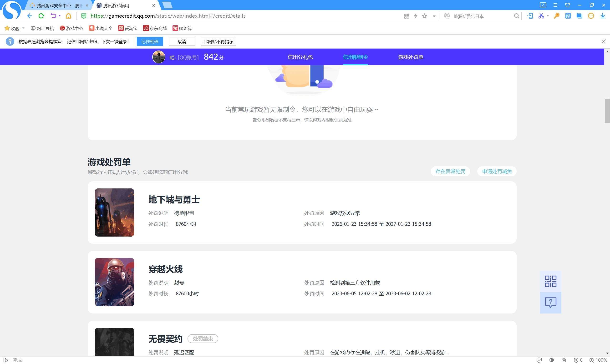Bookmark this page with the star icon
Screen dimensions: 610x364
coord(425,16)
